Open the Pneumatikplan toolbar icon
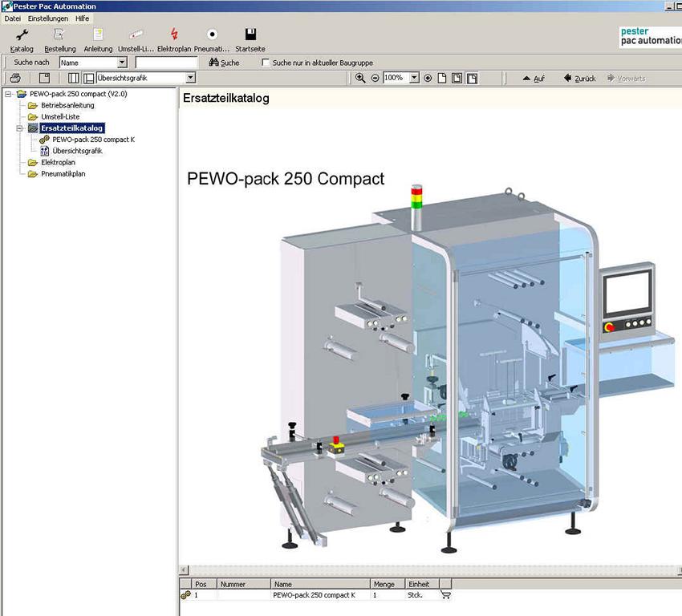Image resolution: width=682 pixels, height=616 pixels. click(x=212, y=34)
